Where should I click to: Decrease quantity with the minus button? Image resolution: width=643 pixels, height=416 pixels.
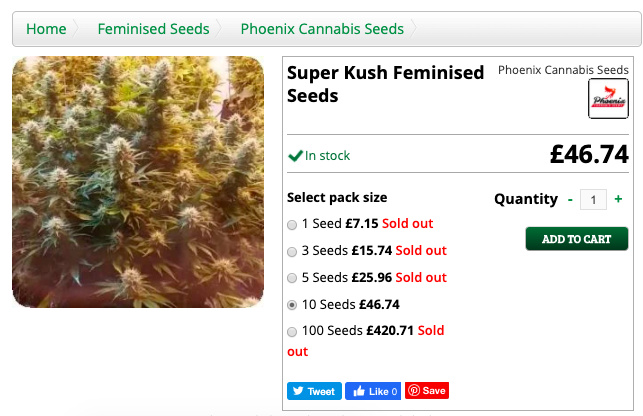(x=570, y=200)
